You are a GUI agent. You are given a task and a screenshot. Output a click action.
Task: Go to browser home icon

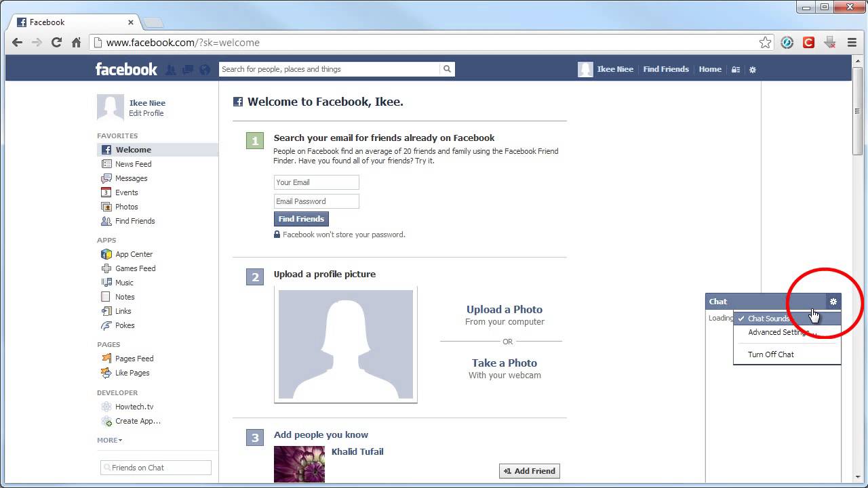(77, 43)
